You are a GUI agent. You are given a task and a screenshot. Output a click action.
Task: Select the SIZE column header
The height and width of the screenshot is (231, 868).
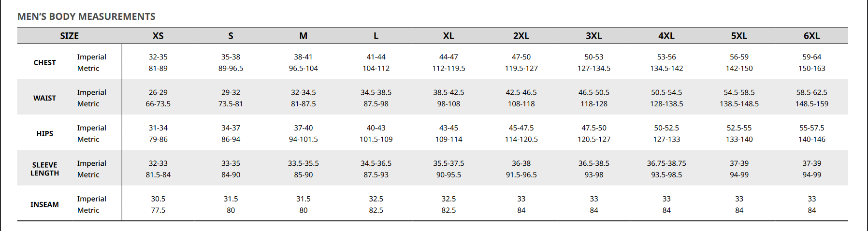click(x=69, y=36)
